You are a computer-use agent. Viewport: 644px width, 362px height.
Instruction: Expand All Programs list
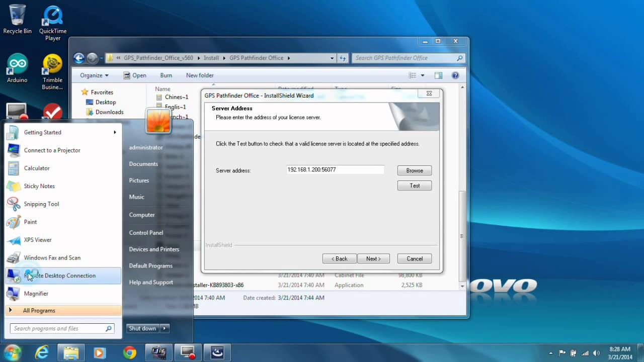tap(63, 310)
